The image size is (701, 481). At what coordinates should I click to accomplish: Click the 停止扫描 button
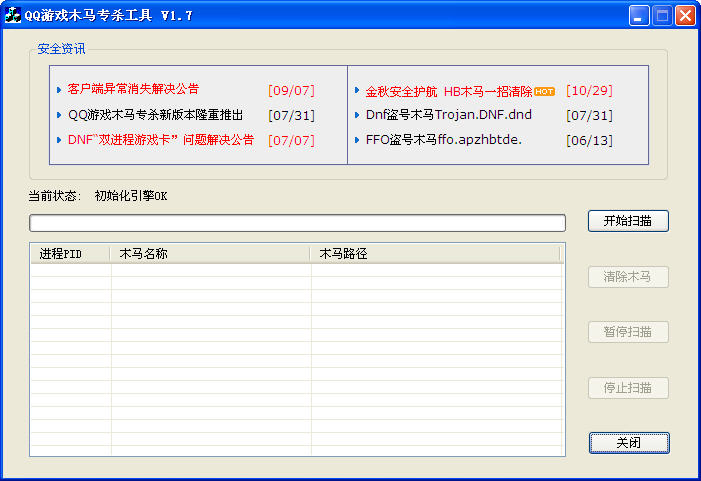[x=628, y=388]
